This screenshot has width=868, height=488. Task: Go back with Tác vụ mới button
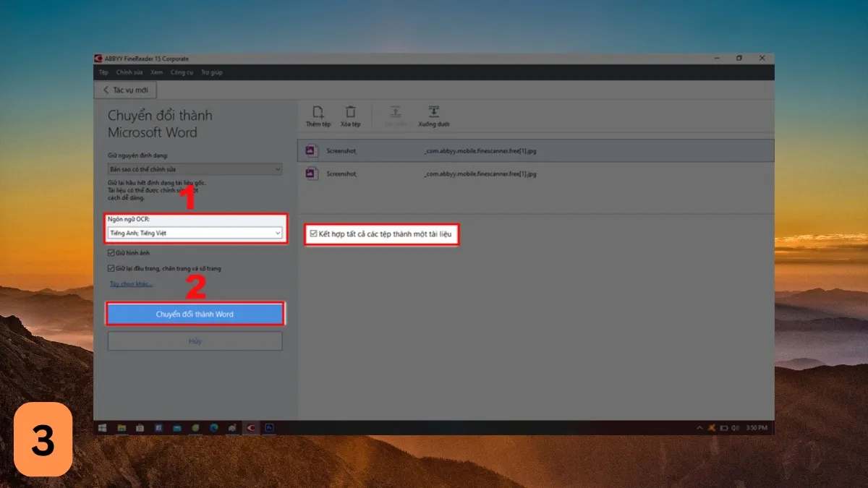click(x=125, y=90)
